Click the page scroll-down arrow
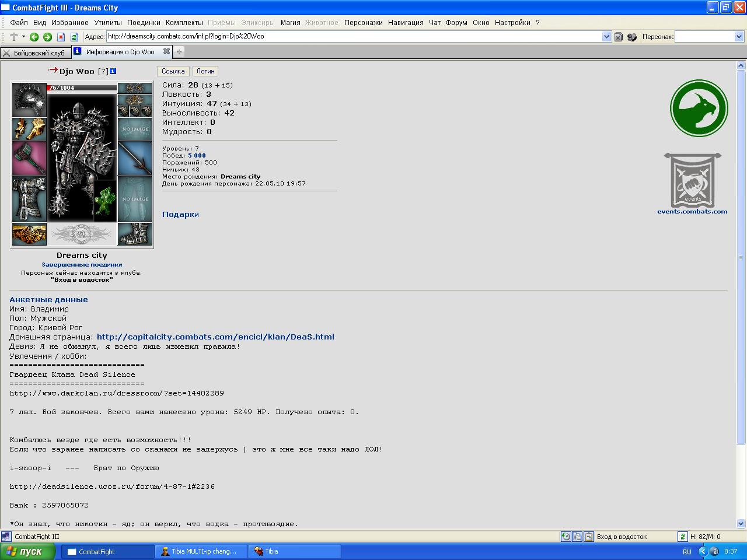This screenshot has height=560, width=747. [741, 523]
